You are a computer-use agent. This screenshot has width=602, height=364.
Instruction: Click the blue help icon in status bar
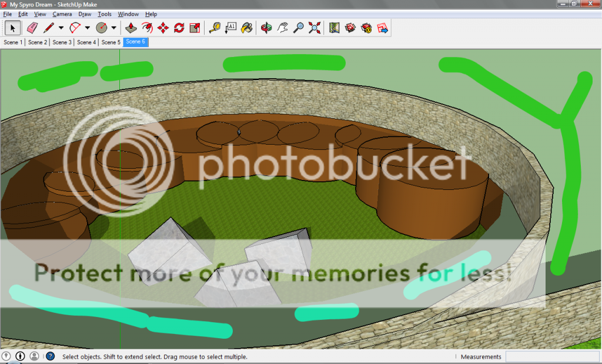pyautogui.click(x=51, y=356)
